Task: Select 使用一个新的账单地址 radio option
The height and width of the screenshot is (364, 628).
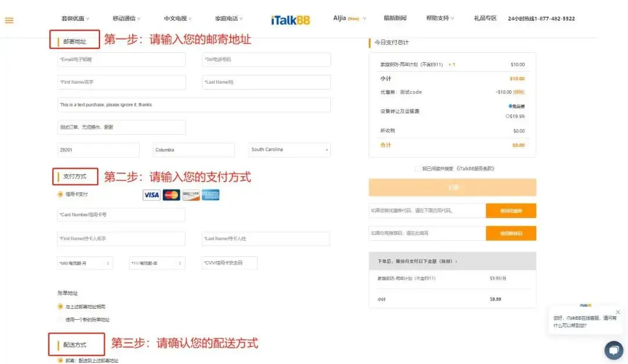Action: point(60,320)
